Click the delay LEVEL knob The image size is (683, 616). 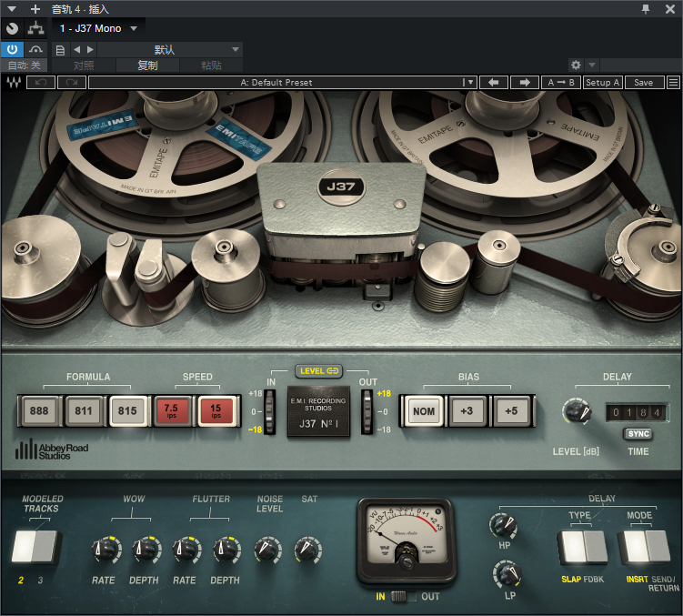click(x=578, y=410)
